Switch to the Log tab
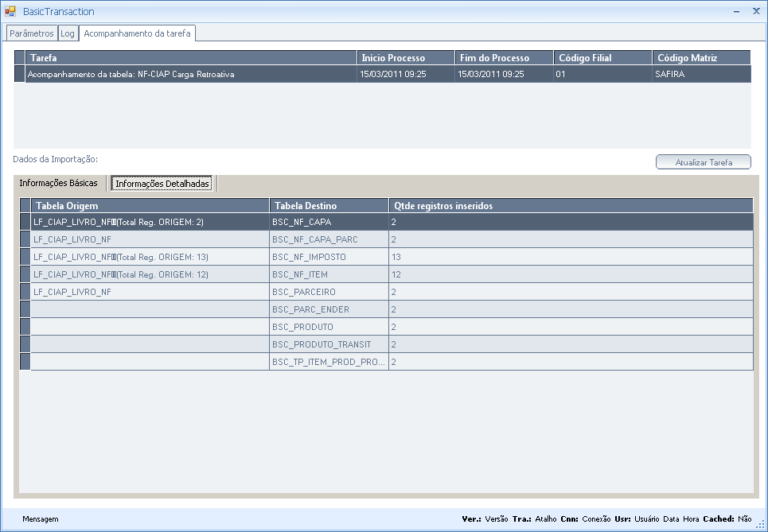768x532 pixels. pyautogui.click(x=68, y=33)
